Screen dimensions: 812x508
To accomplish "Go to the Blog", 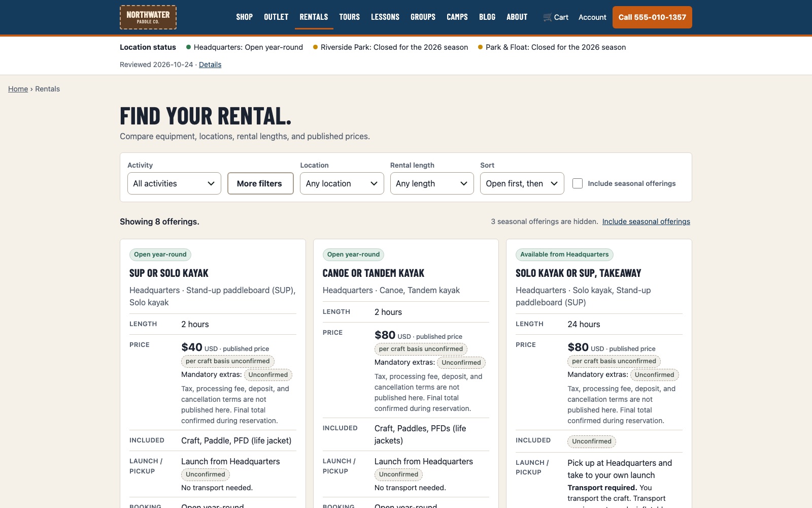I will pos(487,17).
